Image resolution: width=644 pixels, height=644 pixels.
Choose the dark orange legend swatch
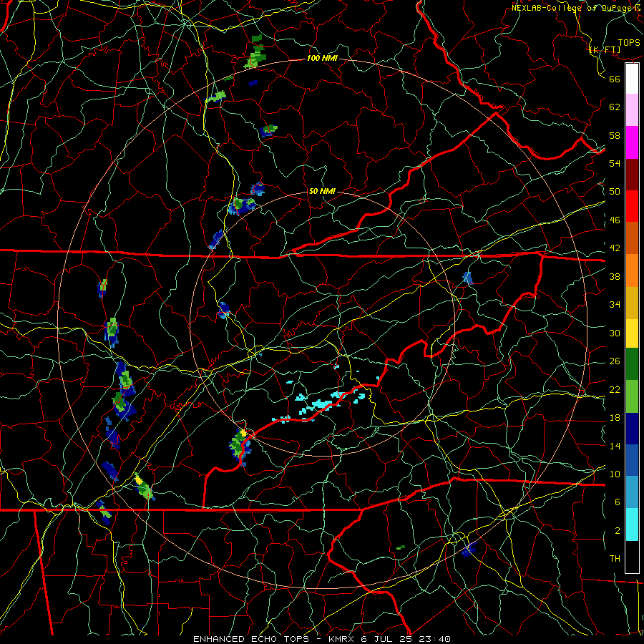632,238
